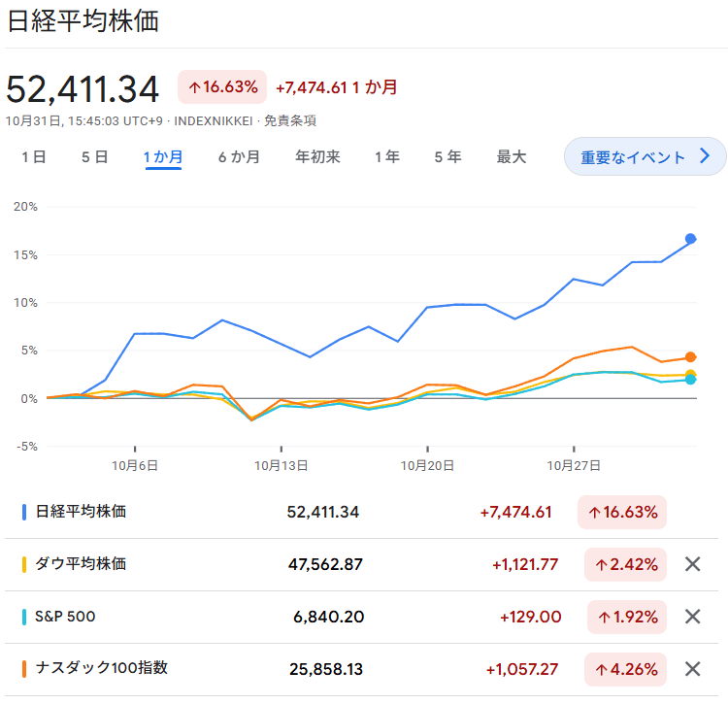Click the +1,057.27 change value
The height and width of the screenshot is (704, 728).
coord(522,669)
